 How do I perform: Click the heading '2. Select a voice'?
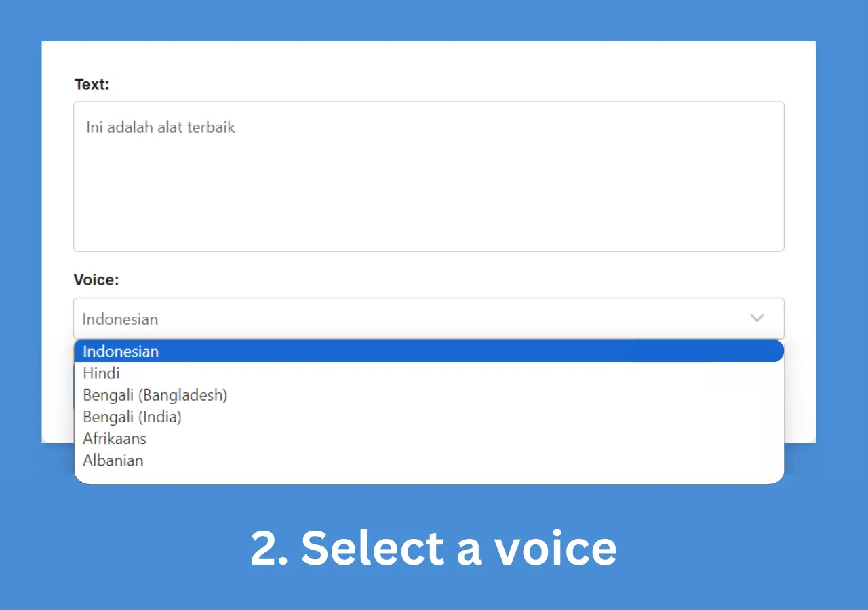click(434, 548)
